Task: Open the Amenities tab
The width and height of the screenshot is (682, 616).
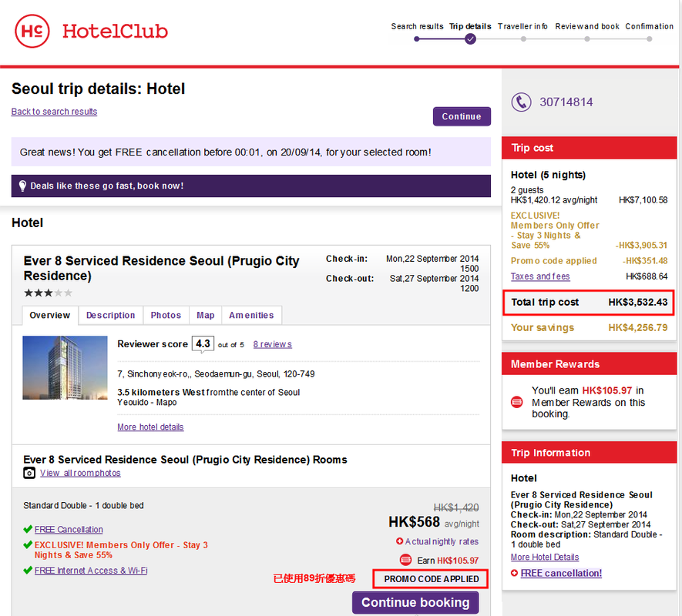Action: 251,315
